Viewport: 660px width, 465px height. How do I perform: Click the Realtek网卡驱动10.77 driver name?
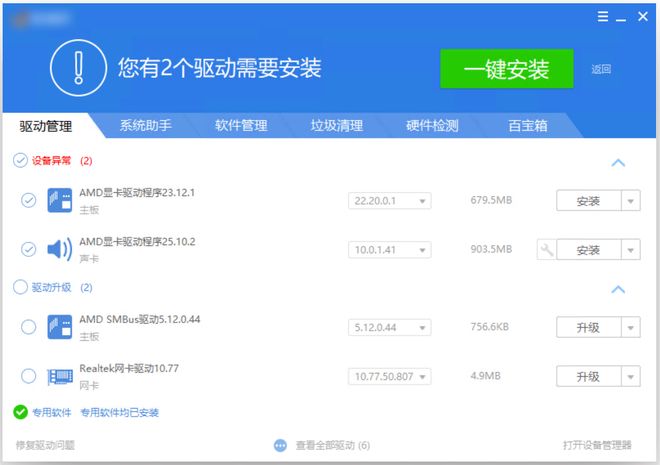(x=129, y=368)
